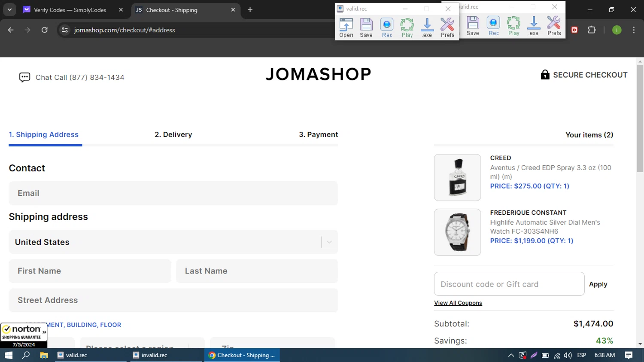
Task: Open a new browser tab
Action: coord(250,10)
